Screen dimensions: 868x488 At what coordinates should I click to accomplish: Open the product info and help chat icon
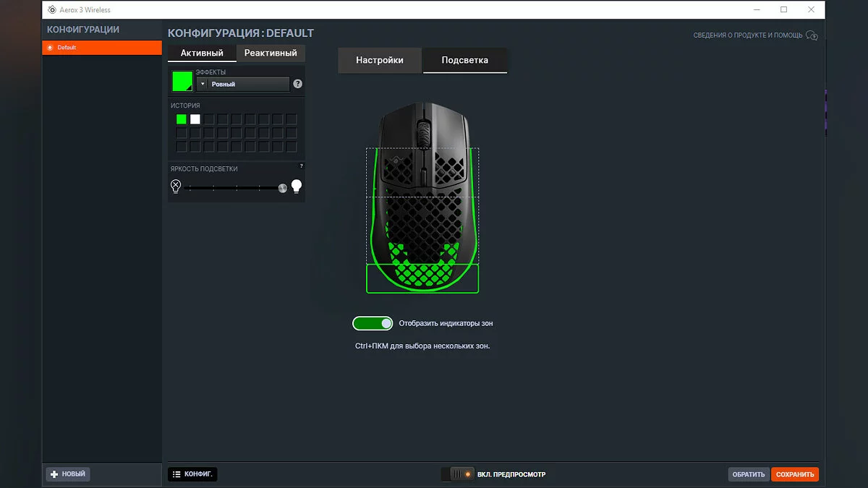tap(812, 35)
